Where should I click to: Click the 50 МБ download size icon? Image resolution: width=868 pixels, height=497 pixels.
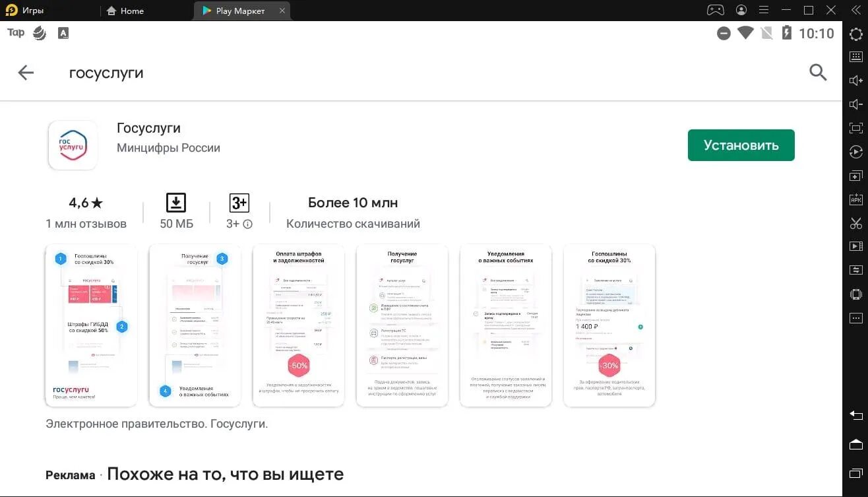click(176, 203)
